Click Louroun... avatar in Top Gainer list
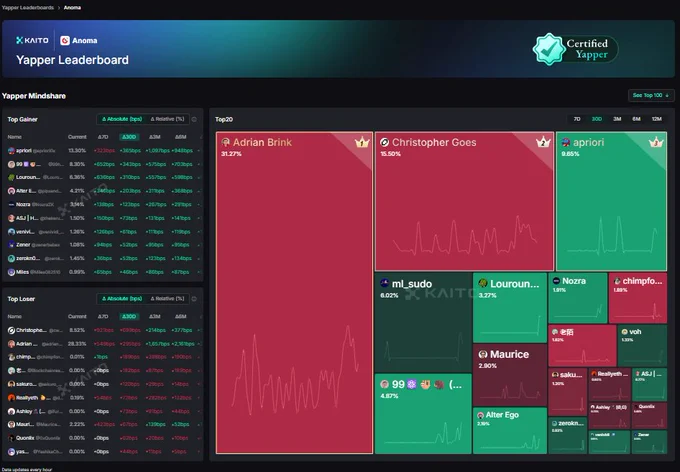Viewport: 680px width, 472px height. pyautogui.click(x=11, y=177)
